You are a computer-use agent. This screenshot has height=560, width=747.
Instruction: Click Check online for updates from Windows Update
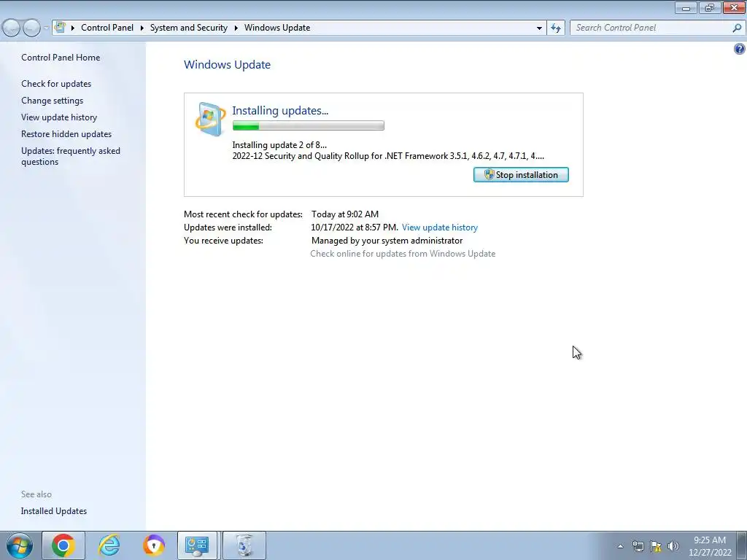(403, 254)
